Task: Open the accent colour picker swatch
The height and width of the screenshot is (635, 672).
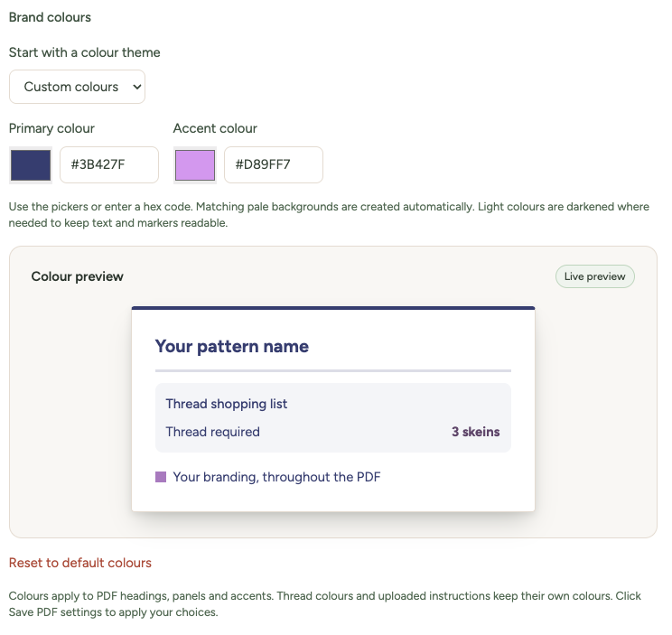Action: pos(195,165)
